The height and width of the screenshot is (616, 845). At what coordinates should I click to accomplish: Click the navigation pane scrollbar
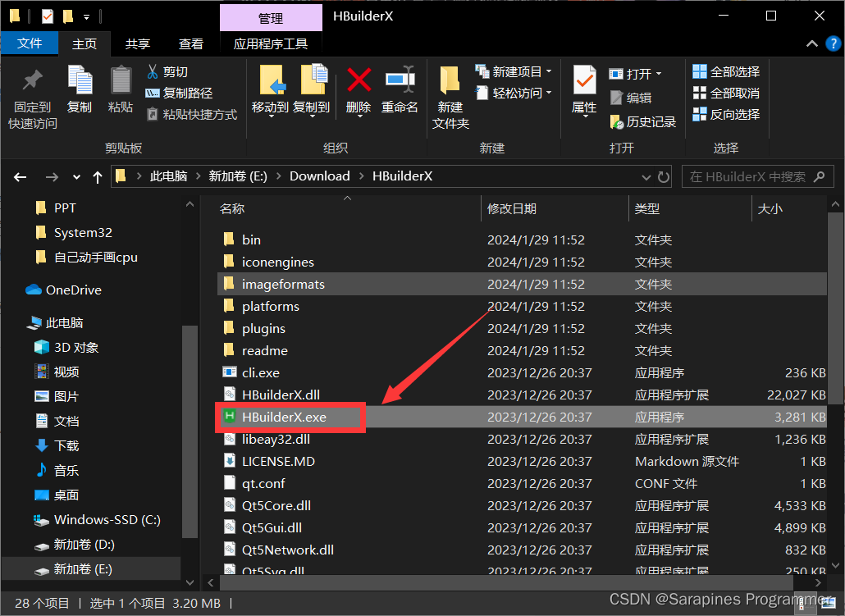(190, 431)
